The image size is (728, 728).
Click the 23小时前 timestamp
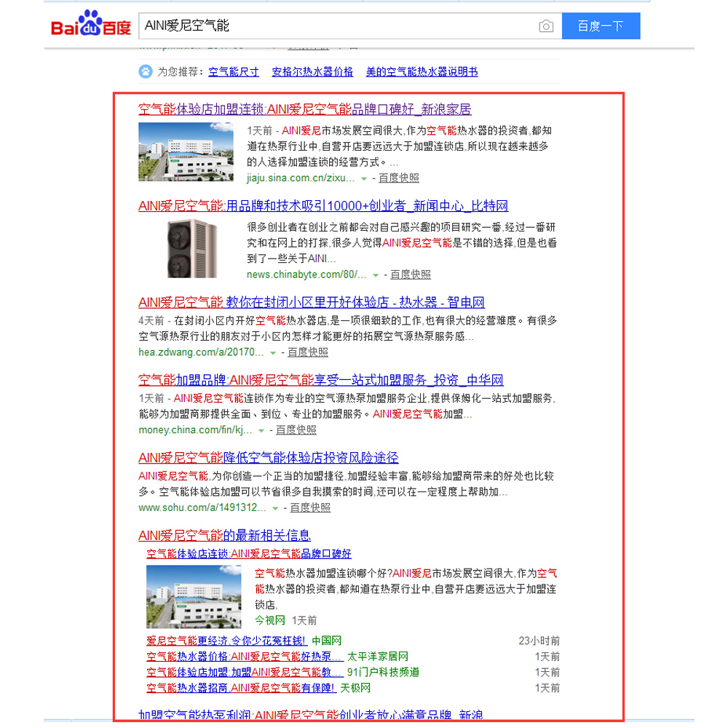[539, 641]
